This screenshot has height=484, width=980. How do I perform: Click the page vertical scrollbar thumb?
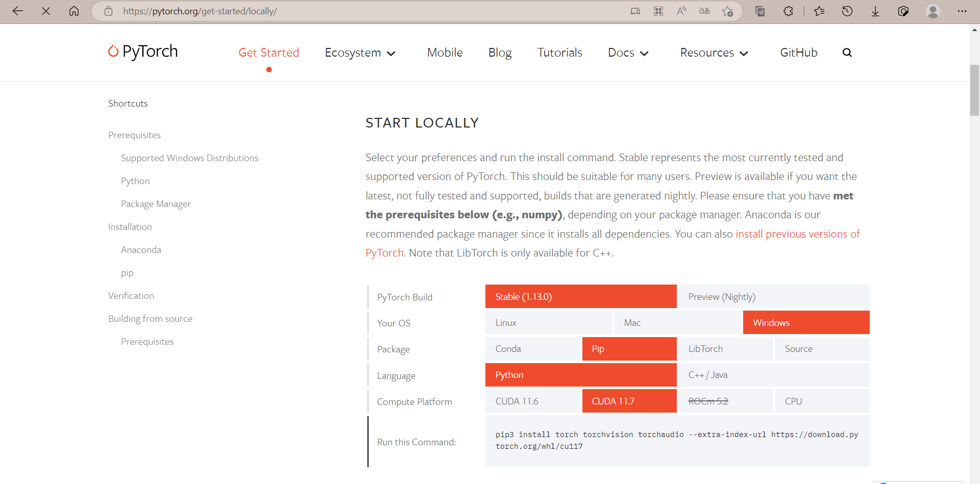click(x=974, y=90)
